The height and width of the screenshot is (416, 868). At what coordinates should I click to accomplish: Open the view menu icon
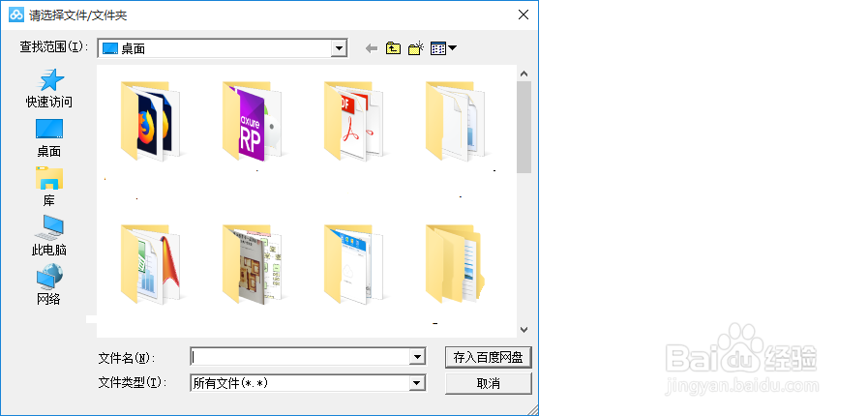point(443,48)
